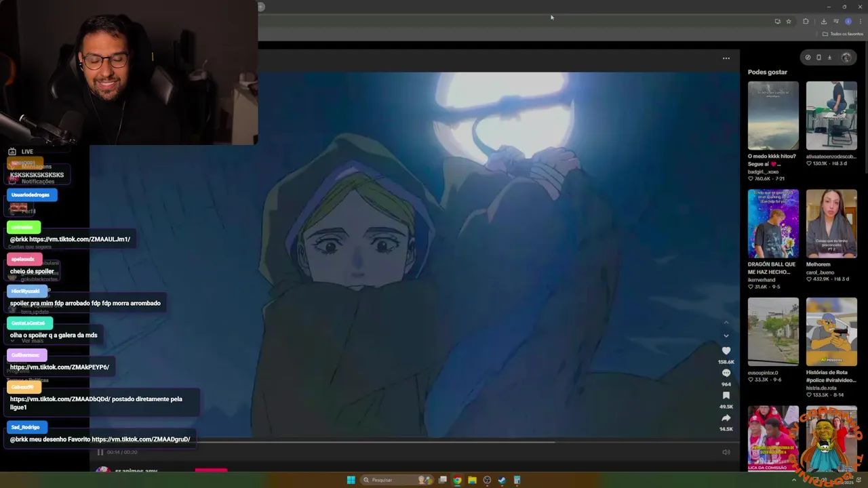Image resolution: width=868 pixels, height=488 pixels.
Task: Click the LIVE indicator label
Action: click(x=27, y=152)
